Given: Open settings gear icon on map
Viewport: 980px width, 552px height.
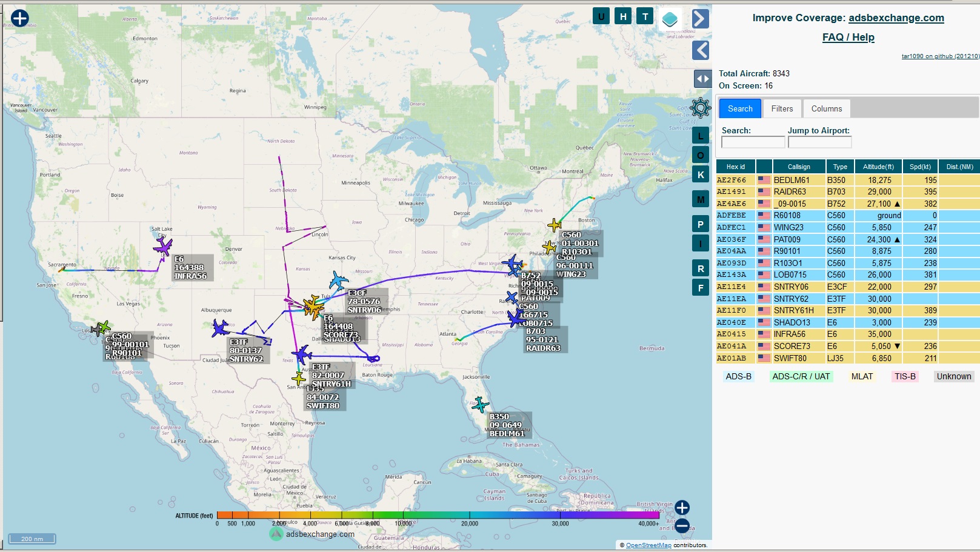Looking at the screenshot, I should tap(700, 108).
